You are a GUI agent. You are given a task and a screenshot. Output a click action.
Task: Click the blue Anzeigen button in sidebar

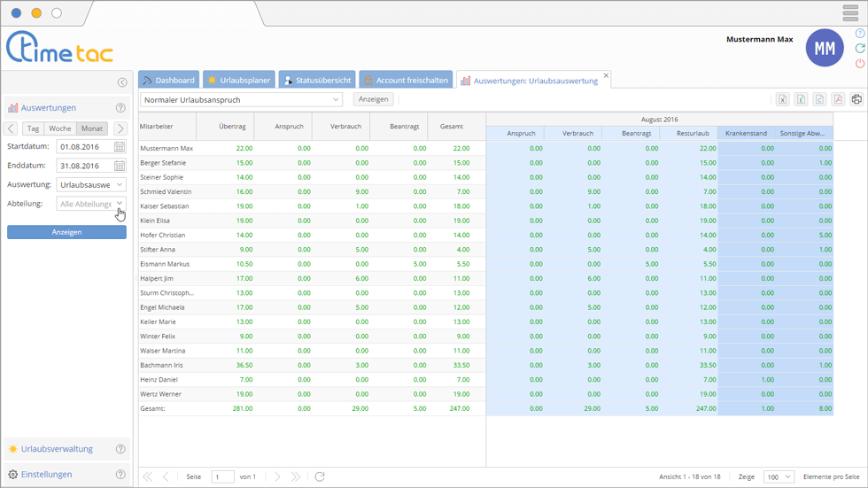(66, 232)
